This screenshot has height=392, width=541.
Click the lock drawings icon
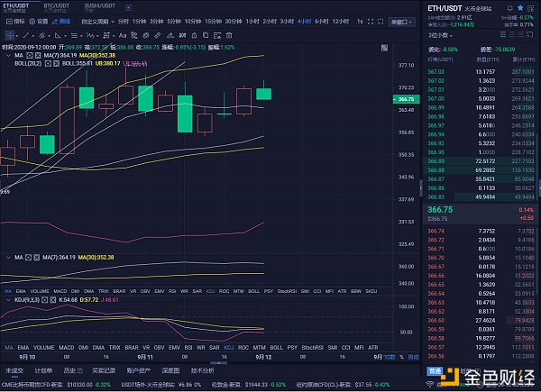(x=194, y=35)
